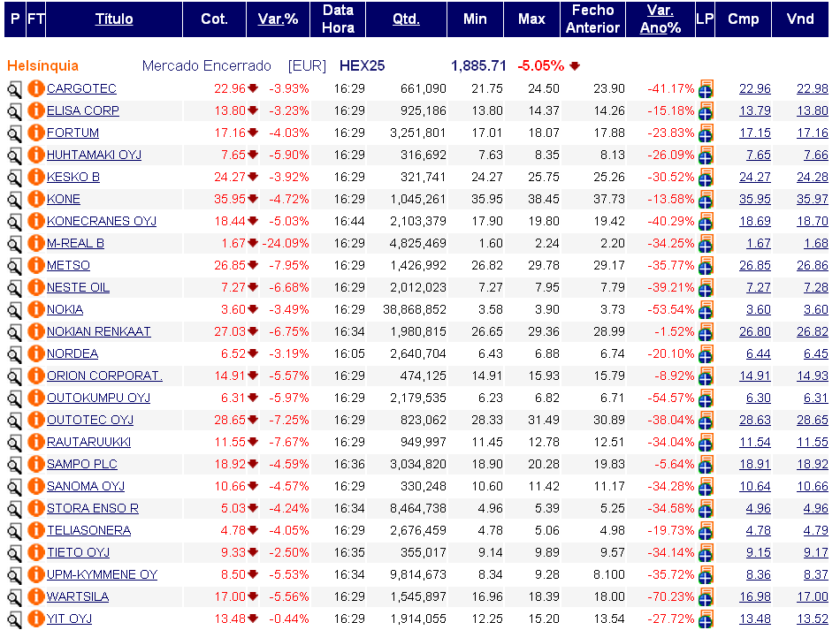Click NOKIAN RENKAAT sell price 26.82

(x=812, y=331)
